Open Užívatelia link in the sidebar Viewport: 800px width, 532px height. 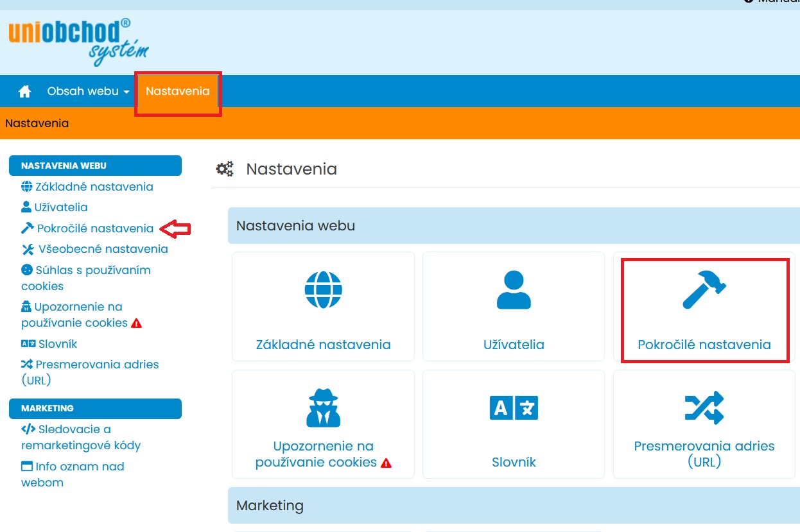pos(61,207)
